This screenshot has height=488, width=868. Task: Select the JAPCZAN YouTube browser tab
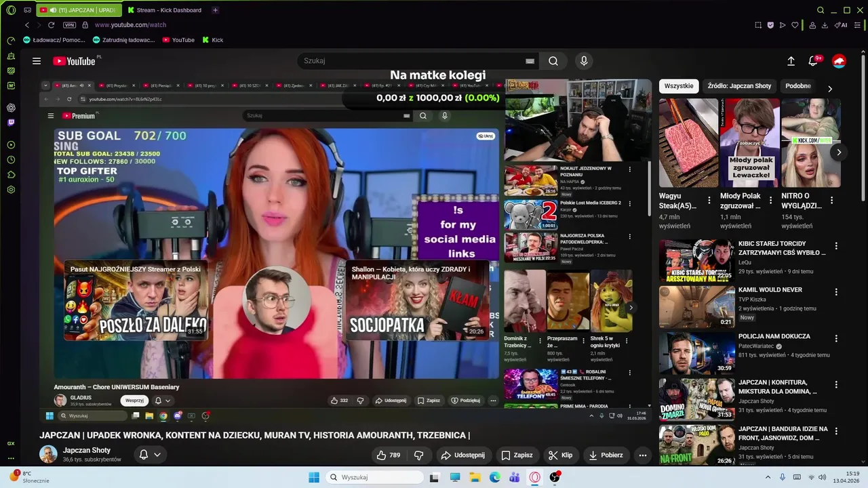pyautogui.click(x=79, y=10)
